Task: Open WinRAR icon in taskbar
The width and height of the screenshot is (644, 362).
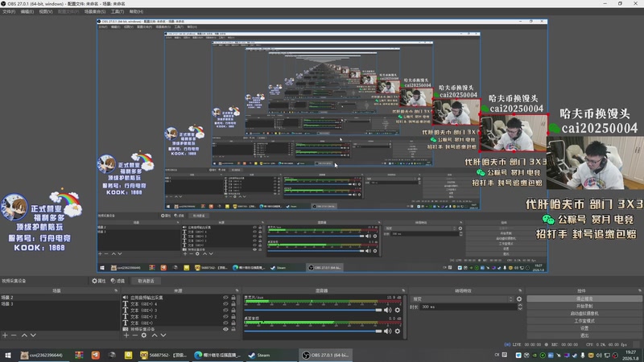Action: pyautogui.click(x=79, y=355)
